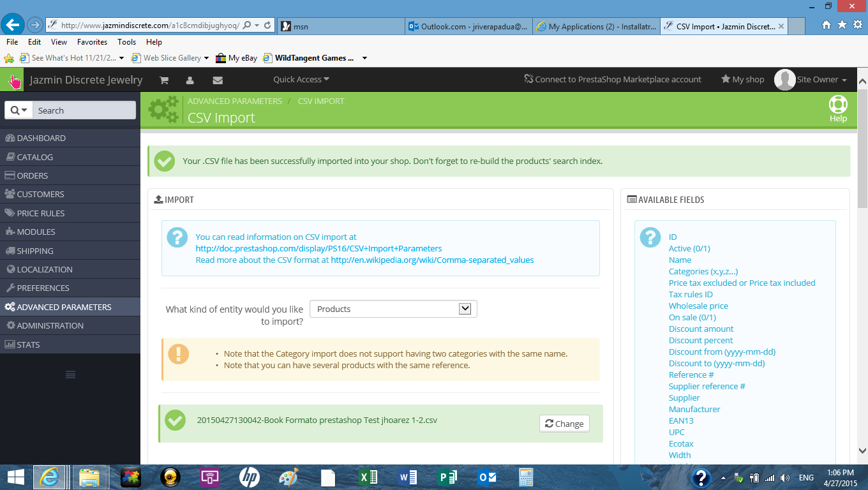
Task: Open the entity type dropdown showing Products
Action: (393, 309)
